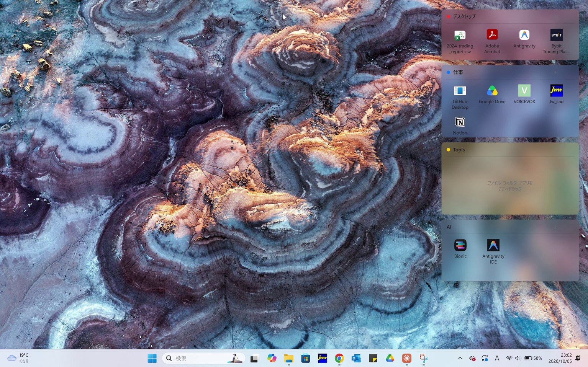The image size is (588, 367).
Task: Open Google Chrome from the taskbar
Action: click(339, 358)
